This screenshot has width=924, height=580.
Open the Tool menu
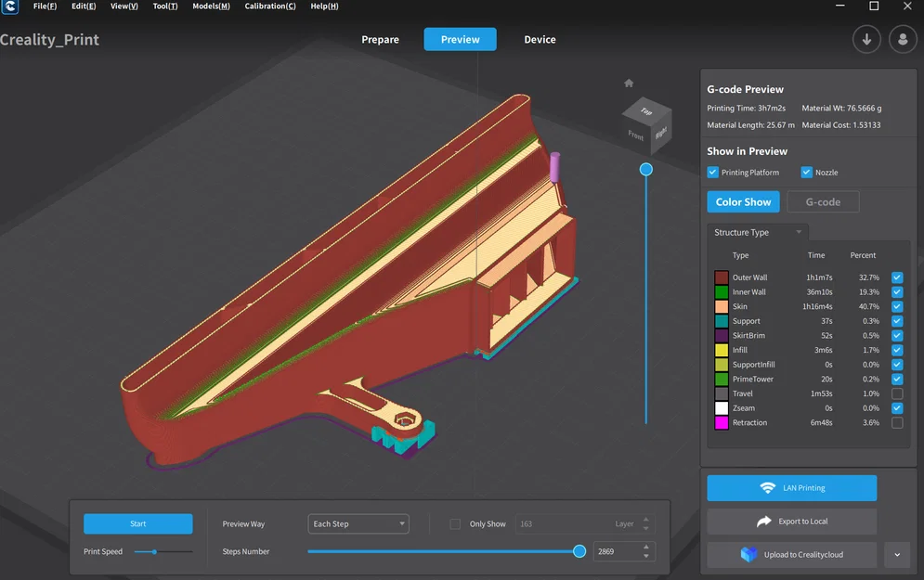tap(165, 6)
